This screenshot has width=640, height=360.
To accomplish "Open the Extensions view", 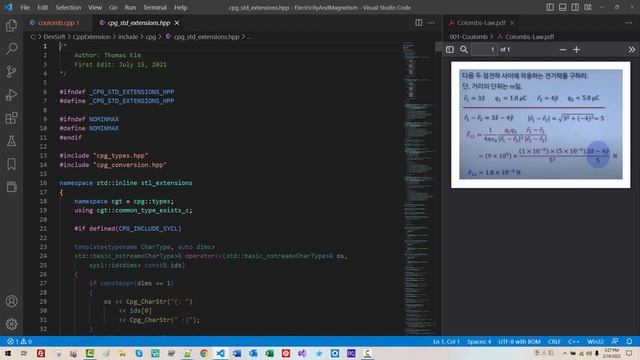I will coord(11,118).
